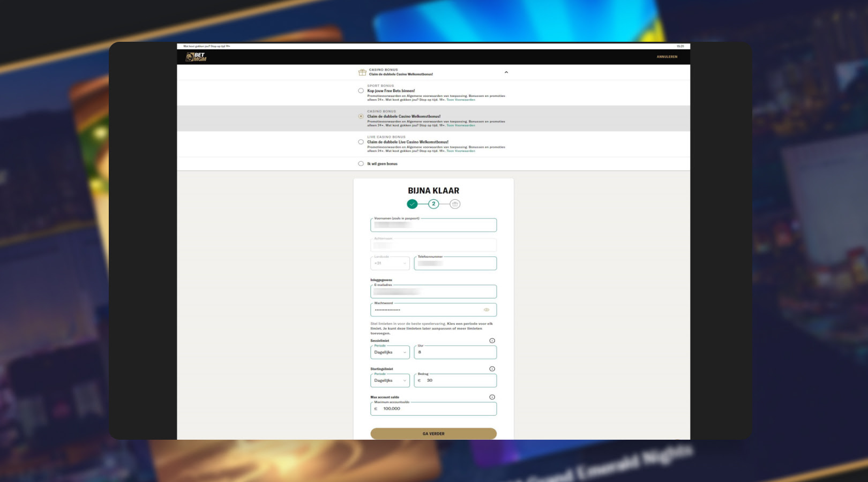Click the Maximum accountsaldo field
The height and width of the screenshot is (482, 868).
pyautogui.click(x=433, y=409)
